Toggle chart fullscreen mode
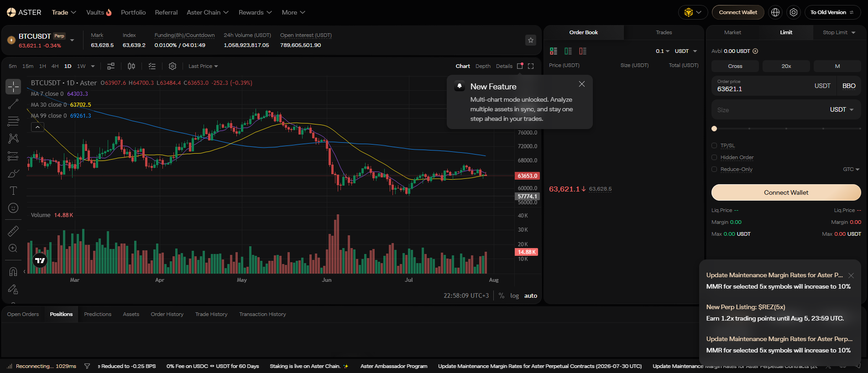The width and height of the screenshot is (868, 373). tap(531, 66)
